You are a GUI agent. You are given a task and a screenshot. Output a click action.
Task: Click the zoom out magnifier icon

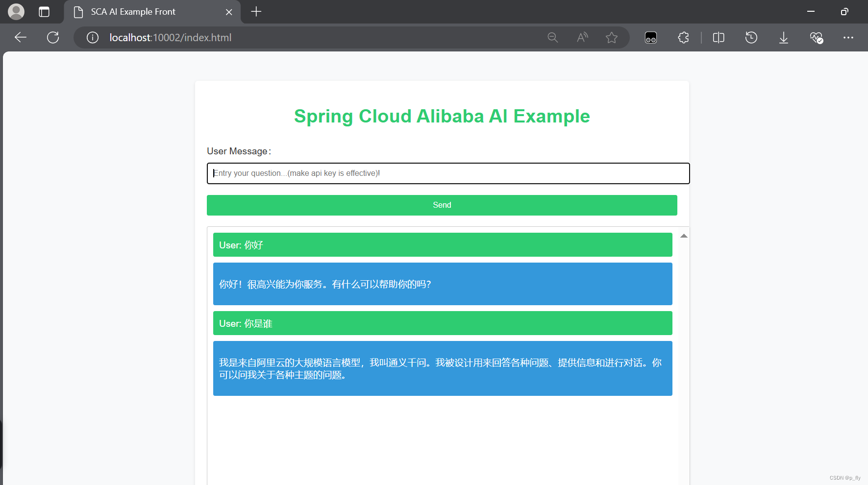click(x=553, y=38)
